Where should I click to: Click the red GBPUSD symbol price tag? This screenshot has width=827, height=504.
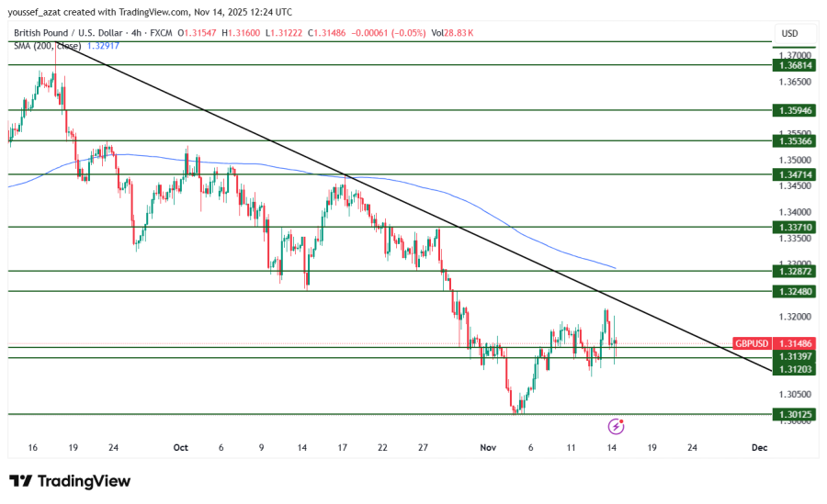(752, 343)
